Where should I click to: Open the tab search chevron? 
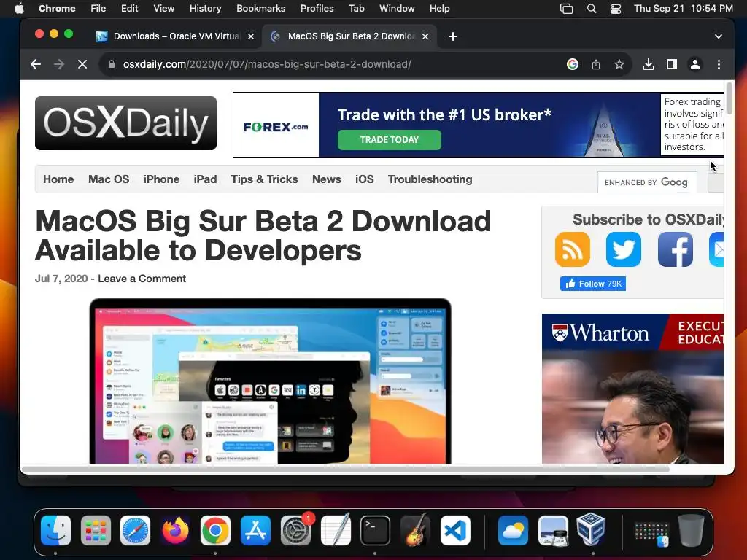point(719,36)
